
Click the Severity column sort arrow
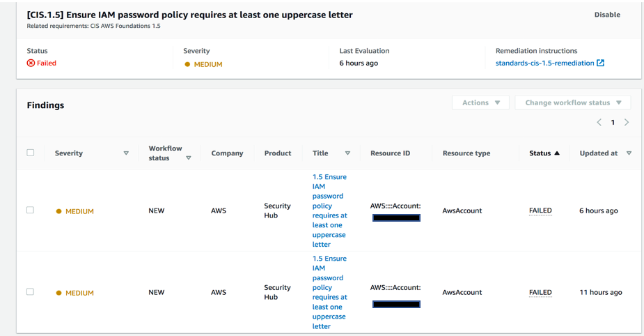[x=126, y=153]
